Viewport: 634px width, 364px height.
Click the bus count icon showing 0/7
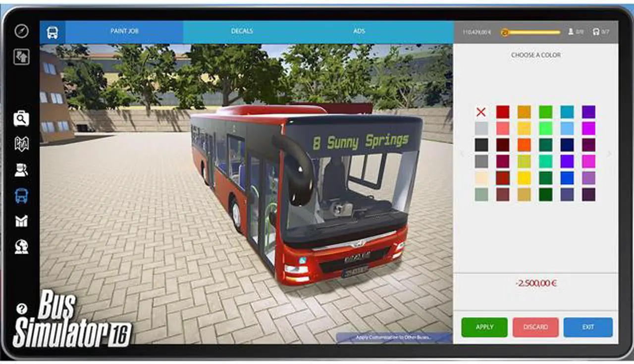[596, 32]
